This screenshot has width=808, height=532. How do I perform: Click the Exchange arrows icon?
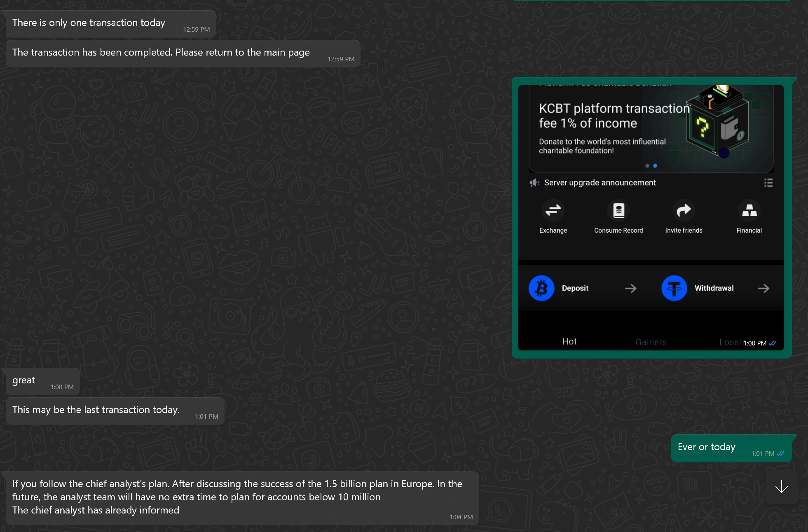tap(553, 210)
